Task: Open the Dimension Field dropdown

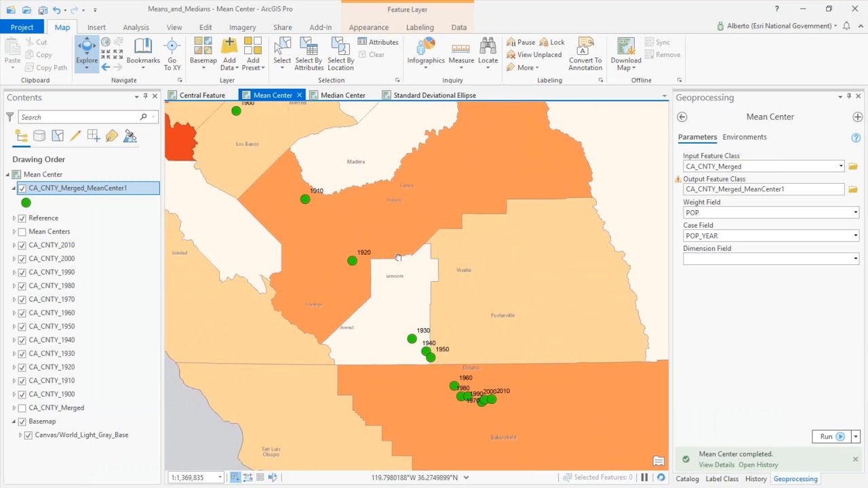Action: click(x=855, y=259)
